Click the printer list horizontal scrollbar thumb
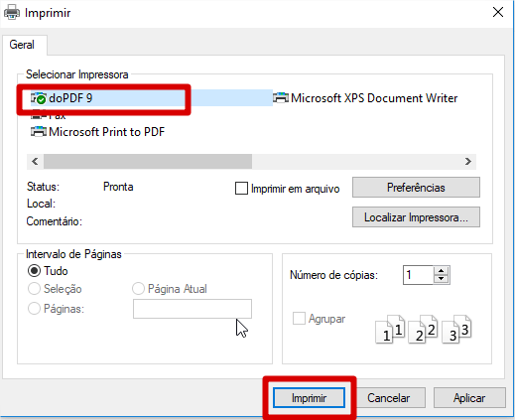The height and width of the screenshot is (420, 515). [148, 162]
